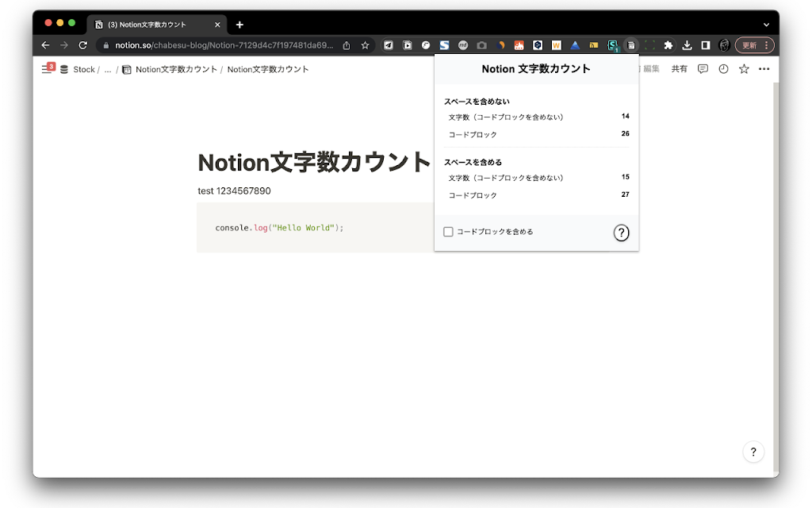Screen dimensions: 812x508
Task: Open the blue S extension
Action: click(x=444, y=45)
